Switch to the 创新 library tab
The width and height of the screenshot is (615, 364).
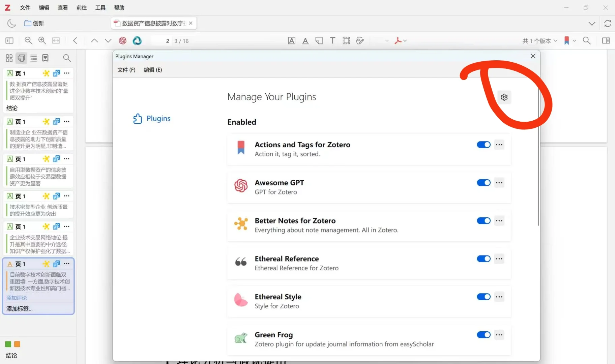34,23
